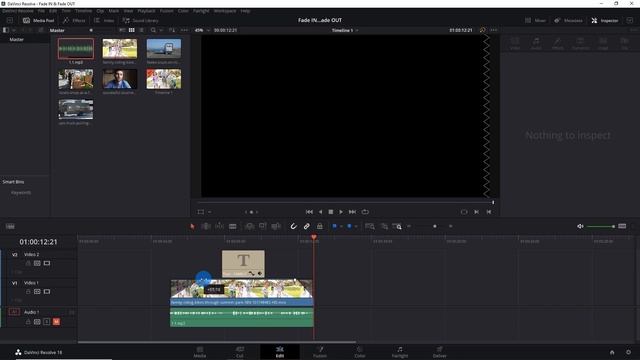This screenshot has width=640, height=360.
Task: Toggle timeline Snapping magnet
Action: coord(293,226)
